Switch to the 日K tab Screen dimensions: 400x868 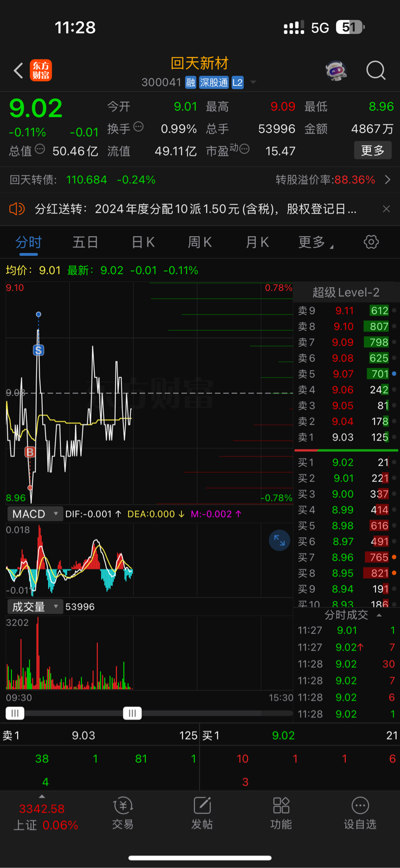click(143, 242)
